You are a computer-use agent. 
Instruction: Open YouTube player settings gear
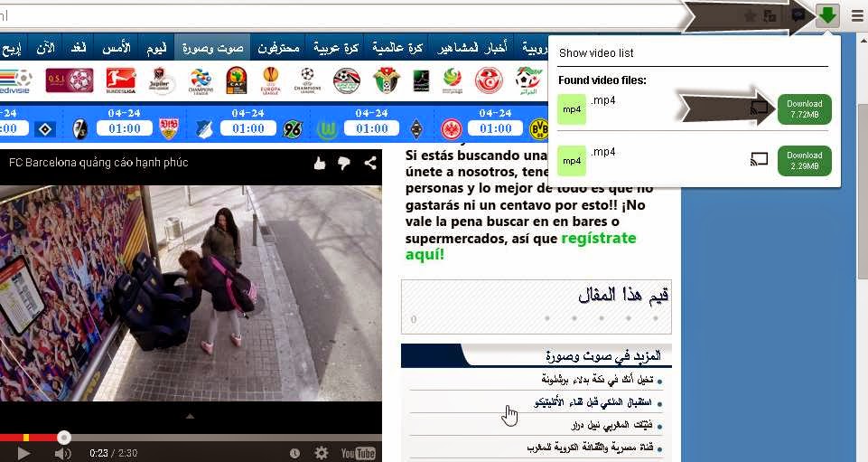click(x=321, y=453)
